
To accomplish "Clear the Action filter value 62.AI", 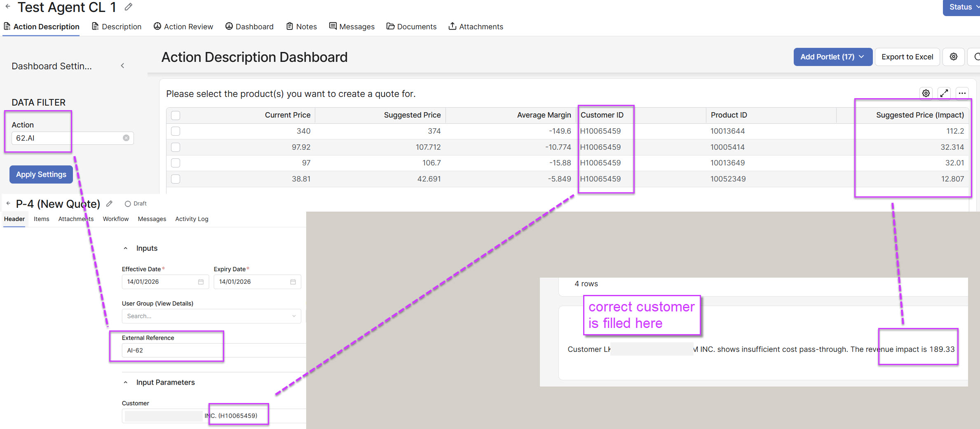I will (126, 138).
